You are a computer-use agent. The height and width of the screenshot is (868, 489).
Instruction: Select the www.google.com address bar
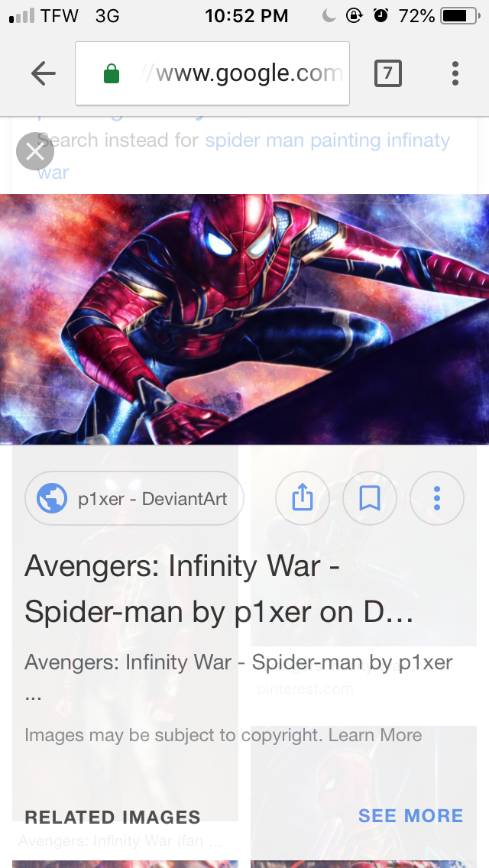(212, 73)
